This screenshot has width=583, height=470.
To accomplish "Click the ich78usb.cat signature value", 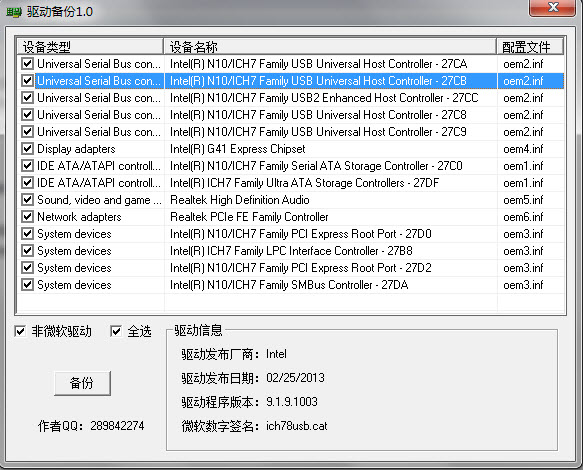I will 297,426.
